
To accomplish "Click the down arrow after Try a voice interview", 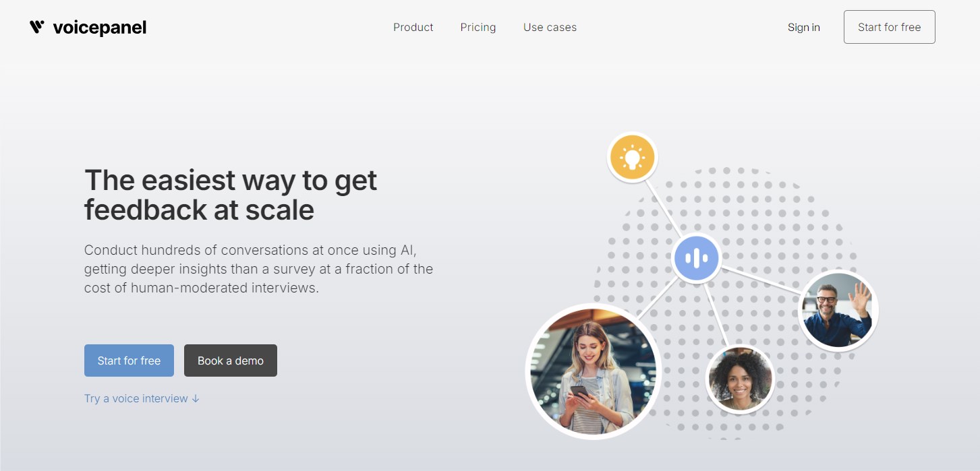I will pyautogui.click(x=196, y=398).
